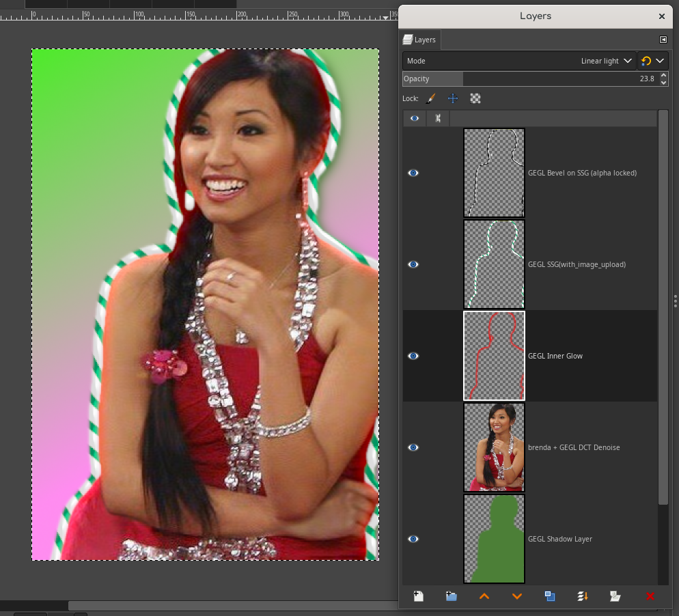This screenshot has height=616, width=679.
Task: Open the layer mode group switcher dropdown
Action: [652, 61]
